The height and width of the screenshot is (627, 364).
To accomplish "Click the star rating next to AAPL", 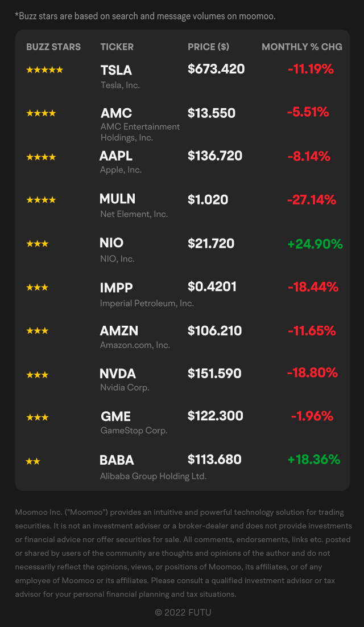I will [x=41, y=157].
